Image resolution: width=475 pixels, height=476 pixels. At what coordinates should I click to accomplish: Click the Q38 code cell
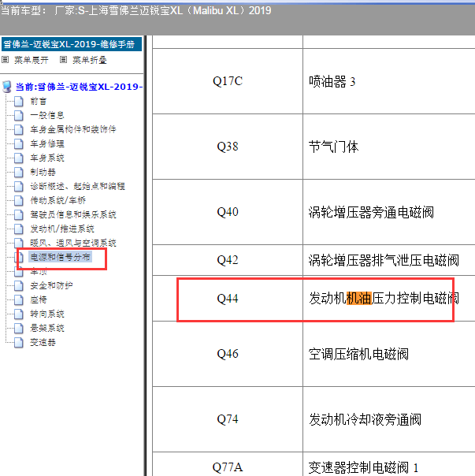pos(228,147)
